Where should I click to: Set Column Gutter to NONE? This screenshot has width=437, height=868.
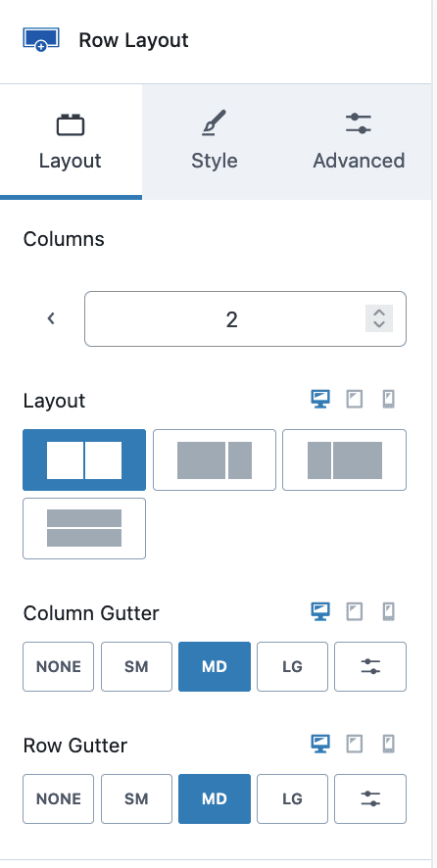tap(58, 666)
